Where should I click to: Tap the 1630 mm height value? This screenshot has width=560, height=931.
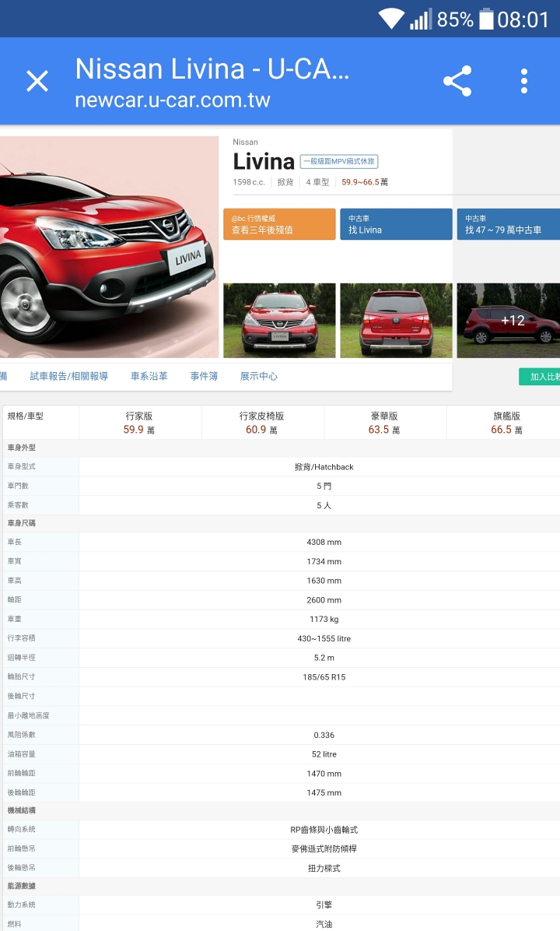click(324, 581)
